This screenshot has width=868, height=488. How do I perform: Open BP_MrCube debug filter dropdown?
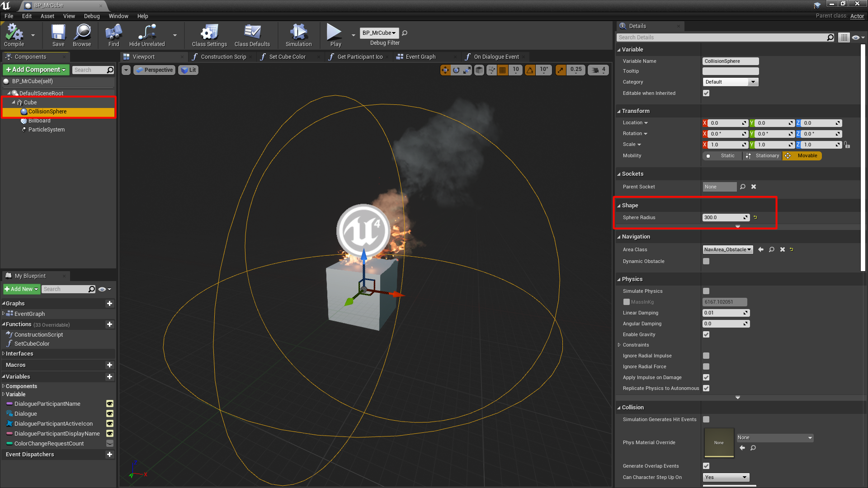pyautogui.click(x=379, y=33)
